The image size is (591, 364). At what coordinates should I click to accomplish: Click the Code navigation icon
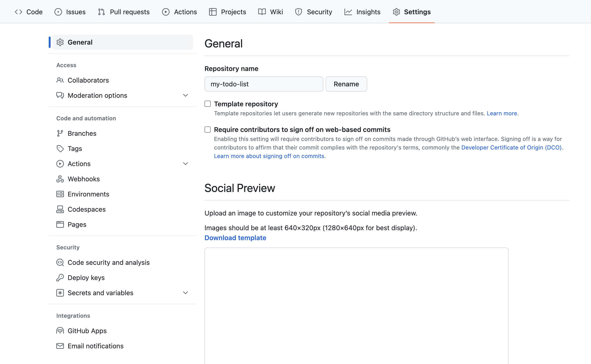click(x=19, y=12)
